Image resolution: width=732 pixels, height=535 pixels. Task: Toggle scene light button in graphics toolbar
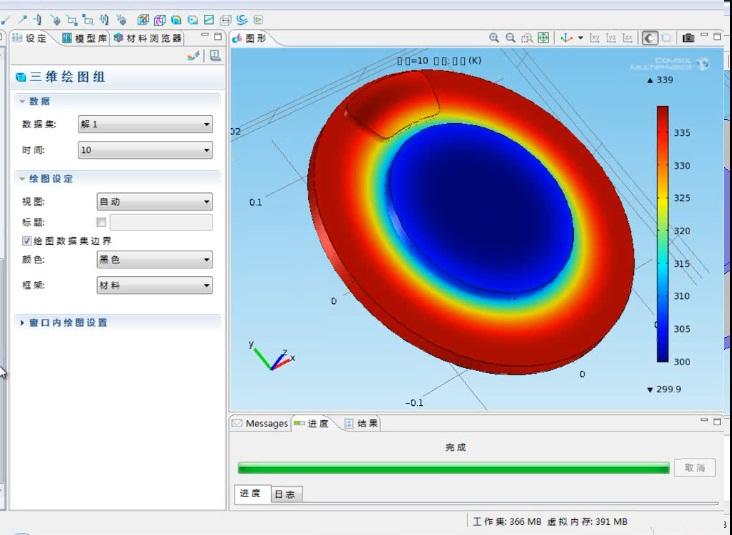click(x=650, y=38)
